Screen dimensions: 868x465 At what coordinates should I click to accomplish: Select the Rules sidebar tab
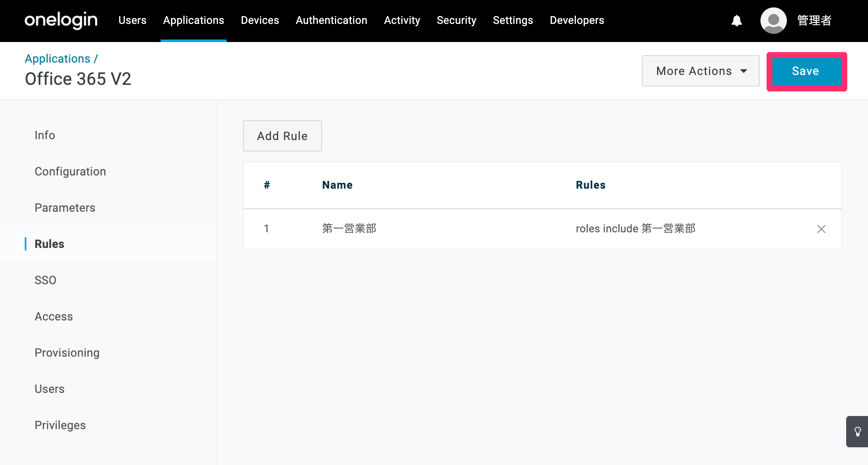pos(49,244)
